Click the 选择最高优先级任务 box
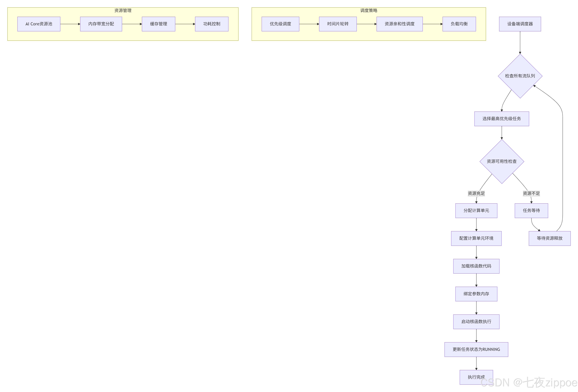Screen dimensions: 578x392 tap(501, 119)
